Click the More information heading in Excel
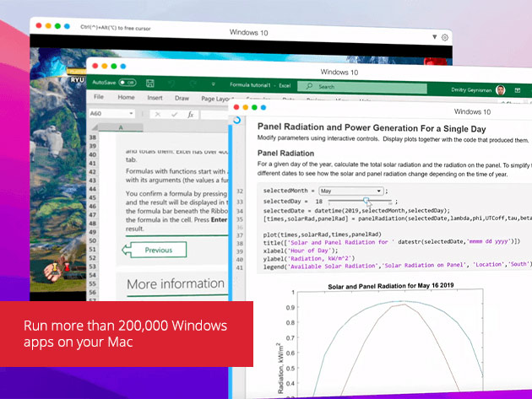 pos(176,283)
